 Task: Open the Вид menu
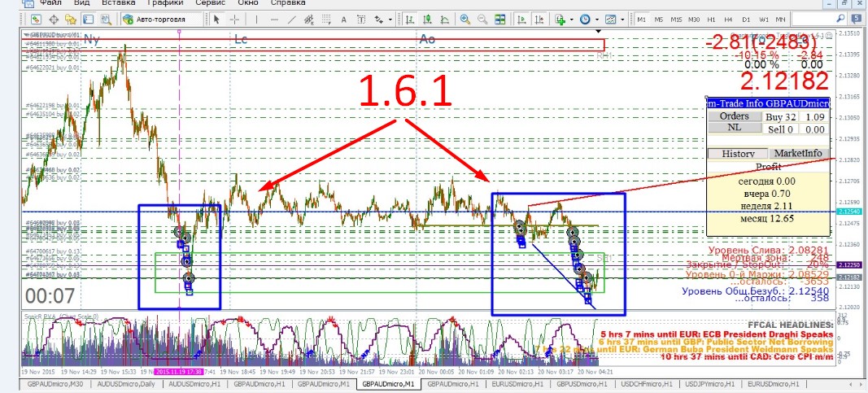pyautogui.click(x=82, y=2)
